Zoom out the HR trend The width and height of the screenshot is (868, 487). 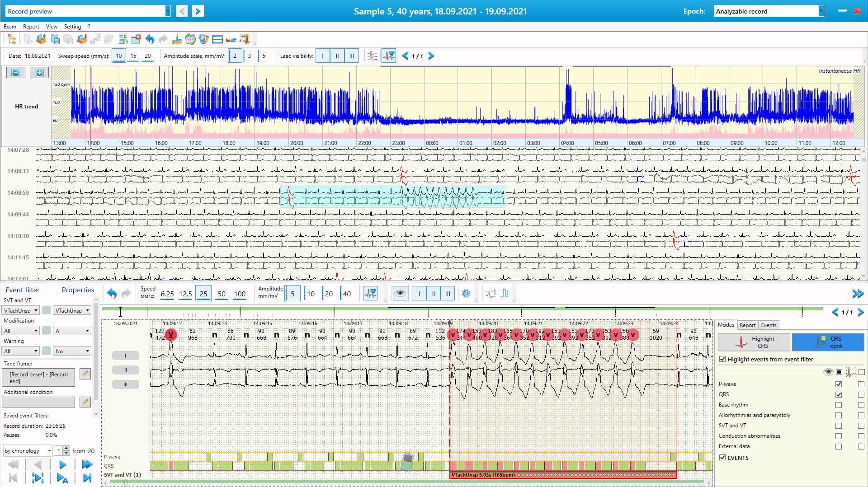coord(16,73)
